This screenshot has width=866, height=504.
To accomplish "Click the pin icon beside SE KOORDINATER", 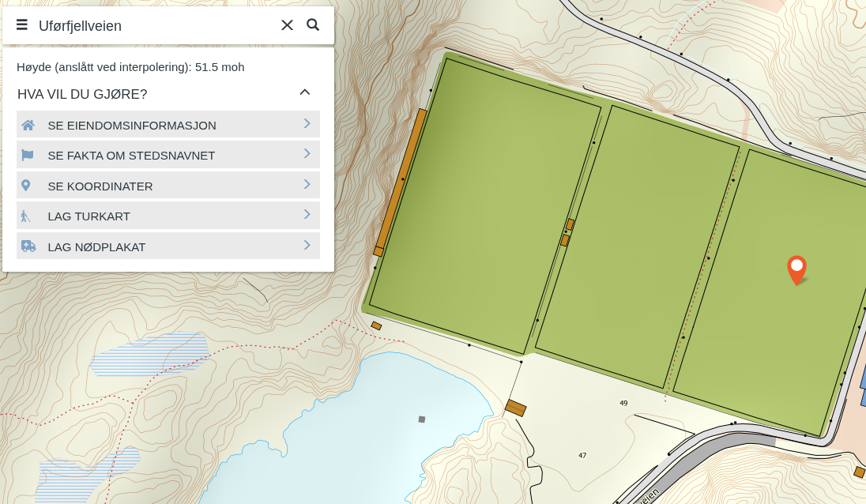I will (26, 186).
